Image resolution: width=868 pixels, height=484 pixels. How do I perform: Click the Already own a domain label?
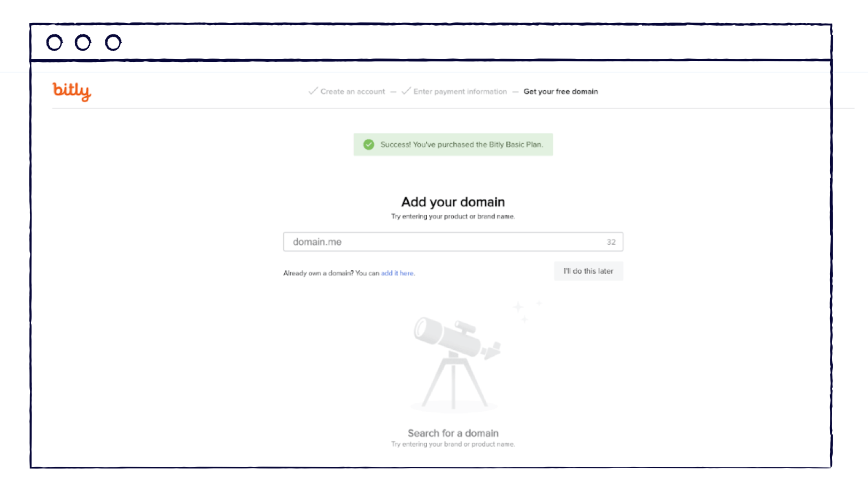[x=316, y=273]
